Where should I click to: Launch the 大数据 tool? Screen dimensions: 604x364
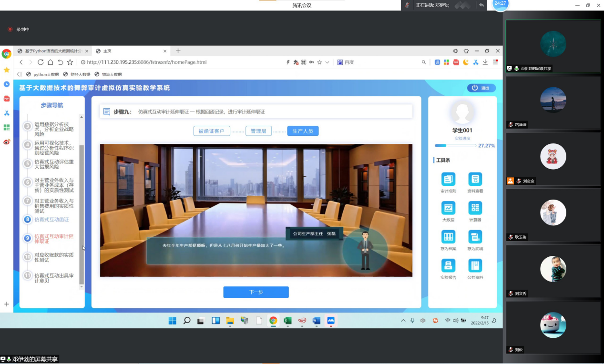(x=448, y=208)
